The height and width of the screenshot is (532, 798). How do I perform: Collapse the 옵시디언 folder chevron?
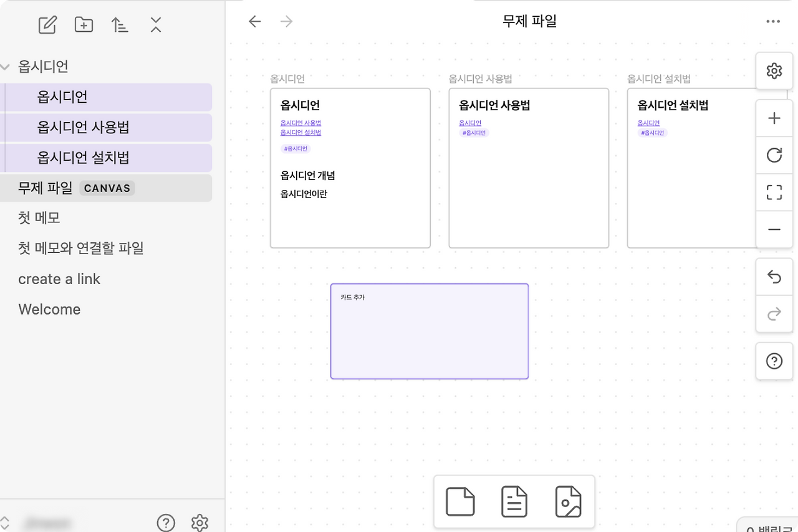[x=6, y=67]
